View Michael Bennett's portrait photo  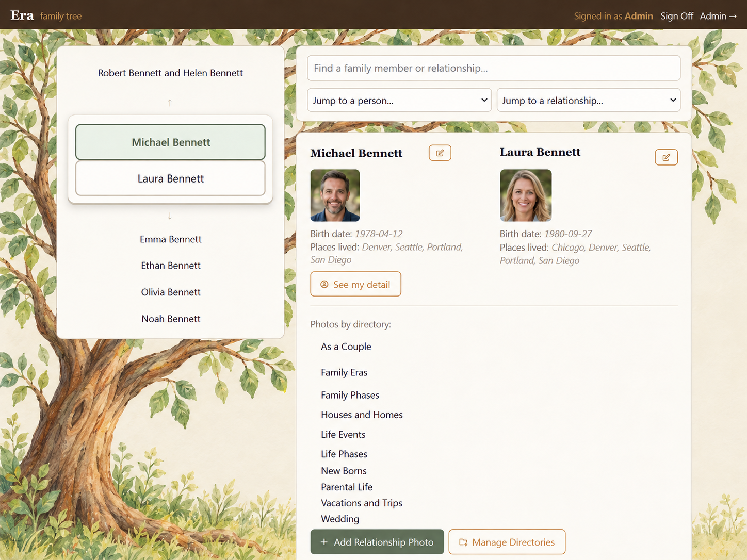pos(335,195)
